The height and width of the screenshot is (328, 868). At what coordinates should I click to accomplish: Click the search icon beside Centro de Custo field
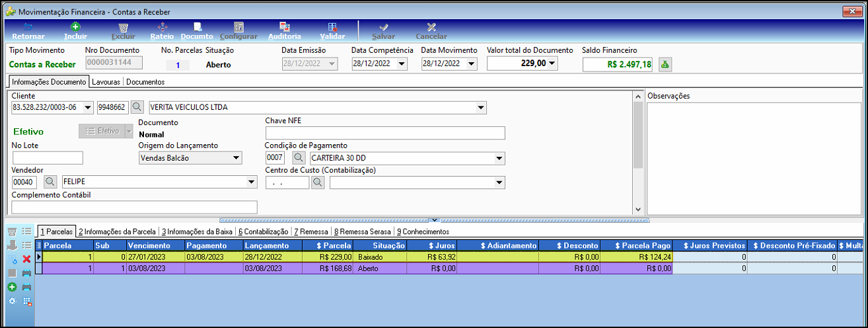pyautogui.click(x=318, y=182)
